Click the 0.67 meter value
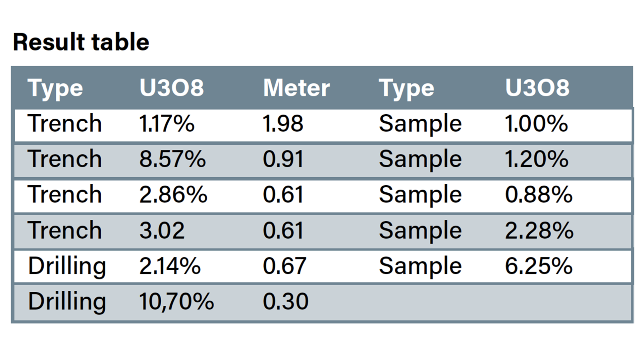This screenshot has height=362, width=644. [x=284, y=266]
